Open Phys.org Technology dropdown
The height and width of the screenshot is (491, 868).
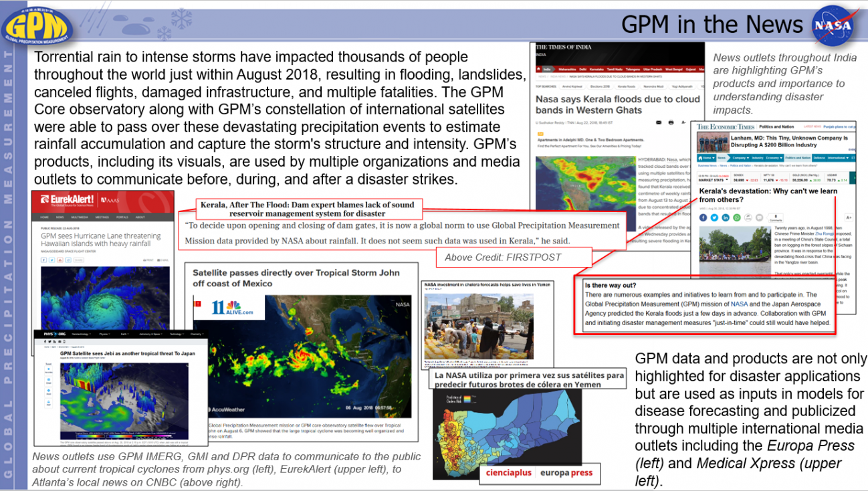coord(177,334)
